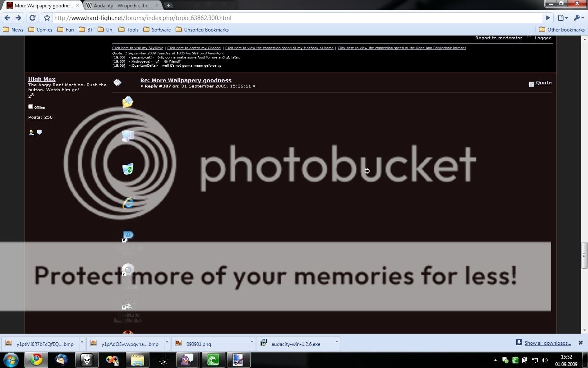Open the Other bookmarks folder
The width and height of the screenshot is (588, 368).
click(561, 29)
